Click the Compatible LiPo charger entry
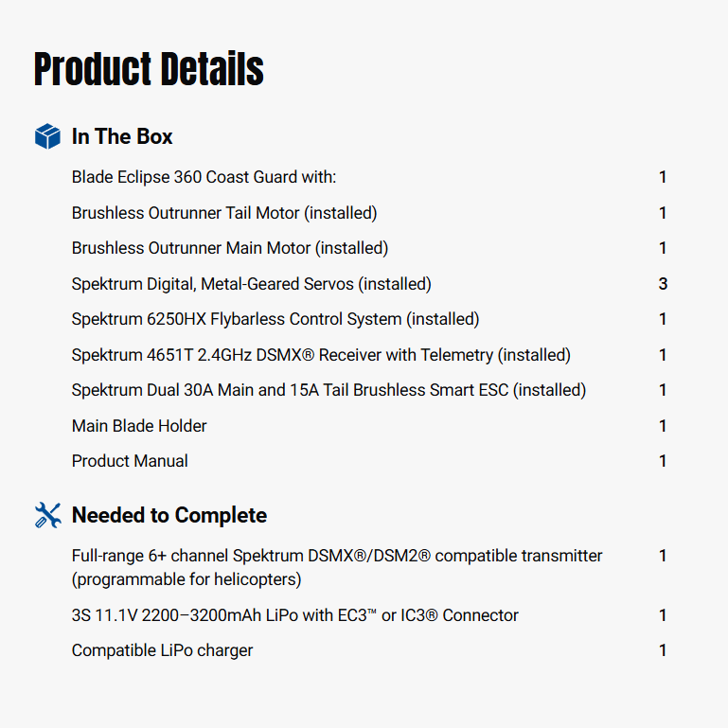 (x=162, y=650)
